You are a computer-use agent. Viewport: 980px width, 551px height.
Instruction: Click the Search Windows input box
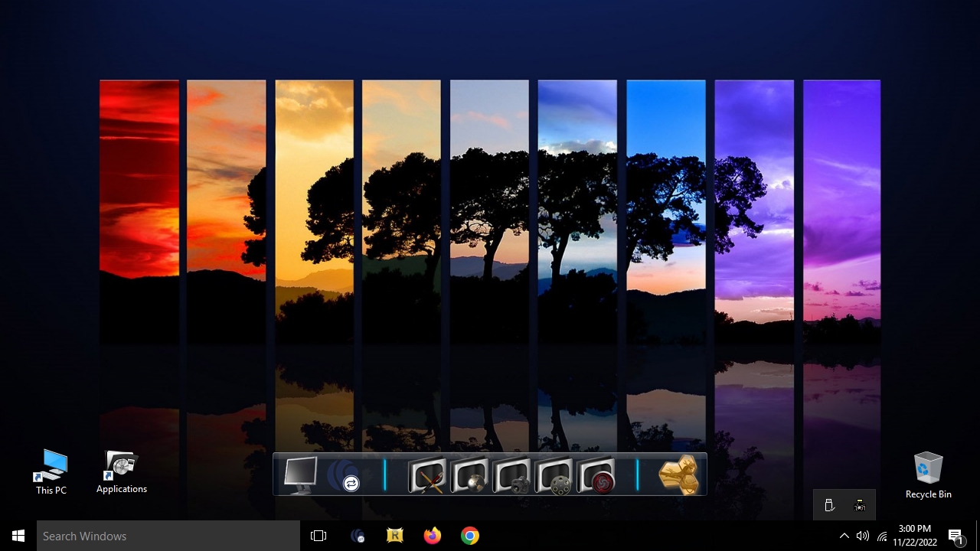(168, 536)
